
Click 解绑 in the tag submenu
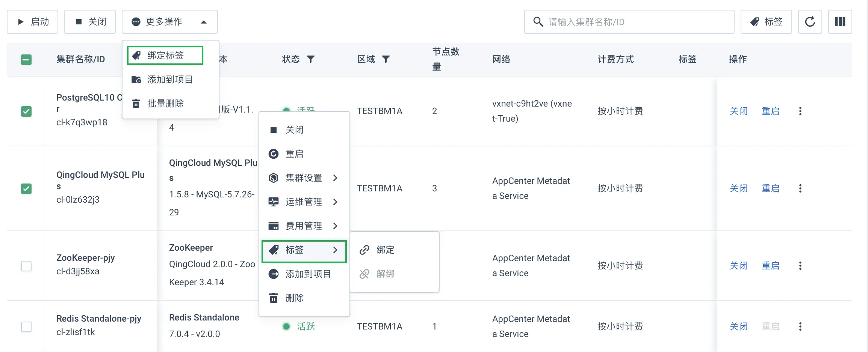tap(394, 274)
